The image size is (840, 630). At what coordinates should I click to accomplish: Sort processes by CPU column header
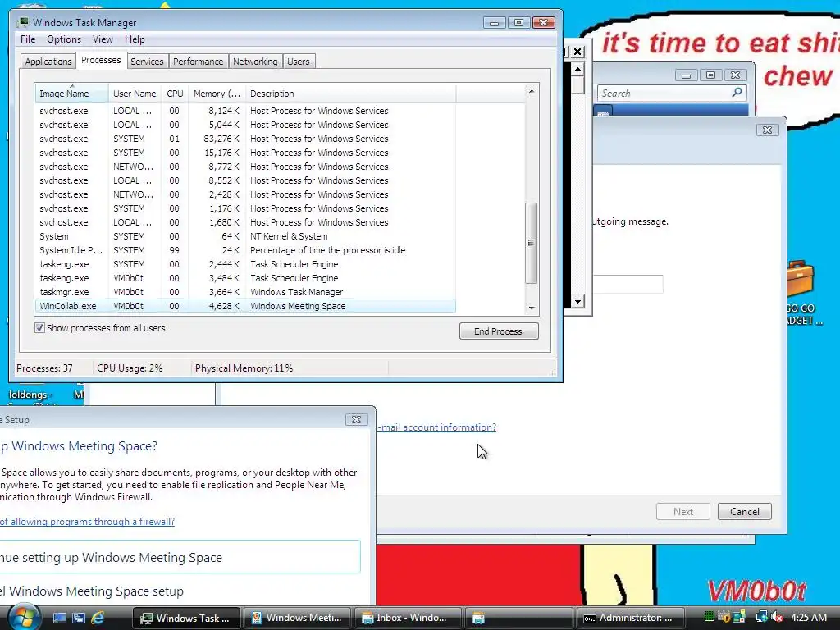pyautogui.click(x=175, y=94)
